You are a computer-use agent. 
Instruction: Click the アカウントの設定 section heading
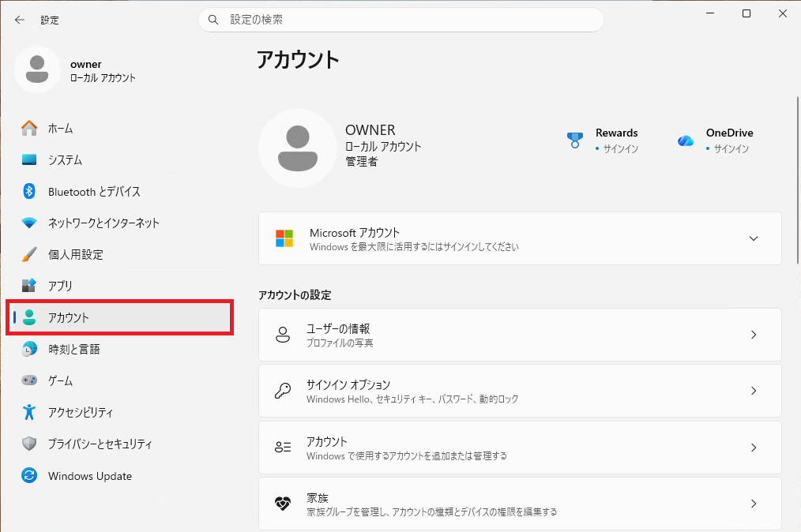pyautogui.click(x=295, y=295)
